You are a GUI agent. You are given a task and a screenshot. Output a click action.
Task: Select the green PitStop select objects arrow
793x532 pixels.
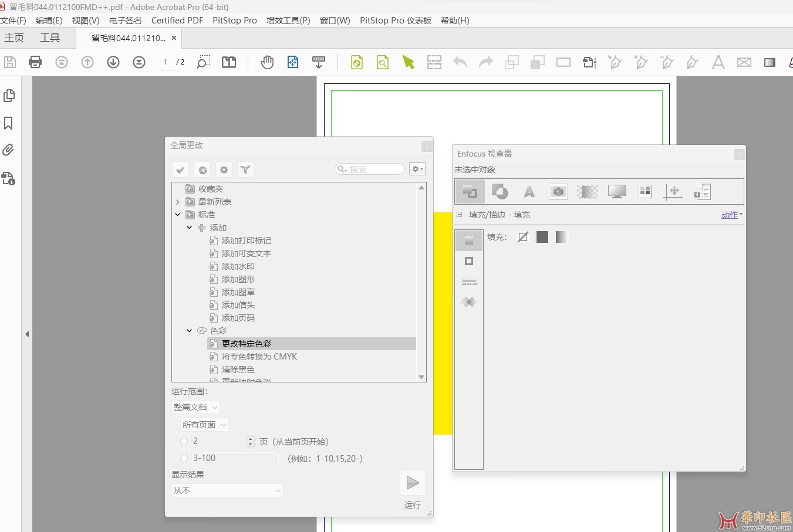click(409, 62)
